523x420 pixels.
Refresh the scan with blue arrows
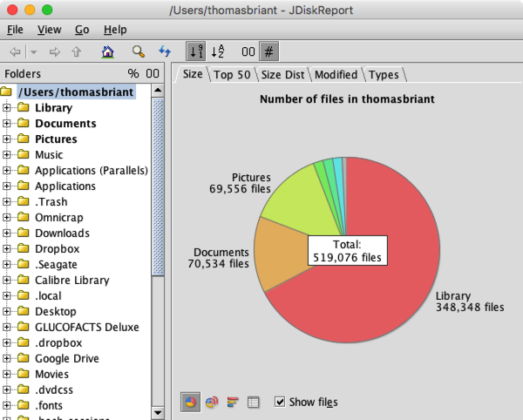tap(165, 51)
